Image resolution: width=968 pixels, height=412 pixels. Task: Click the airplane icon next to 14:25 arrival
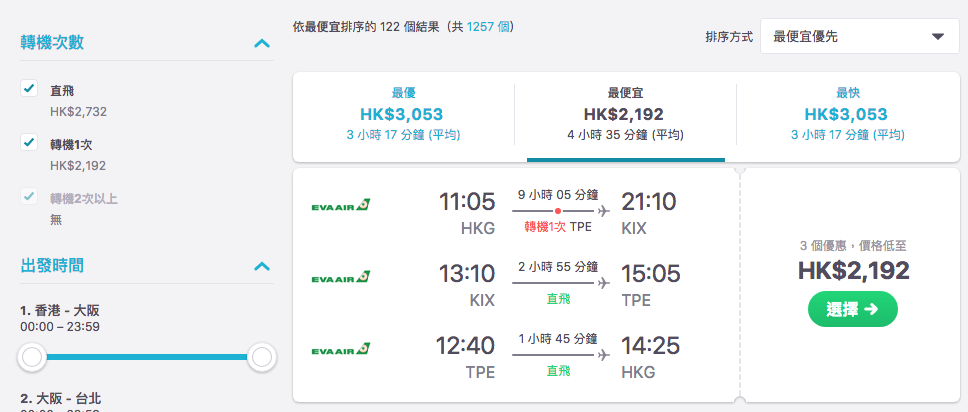(x=603, y=355)
